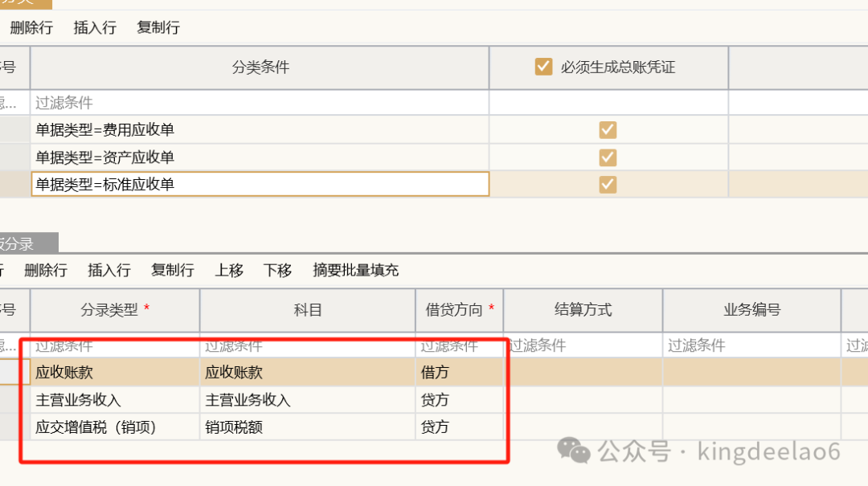Toggle the 必须生成总账凭证 header checkbox
Screen dimensions: 868x486
point(544,67)
